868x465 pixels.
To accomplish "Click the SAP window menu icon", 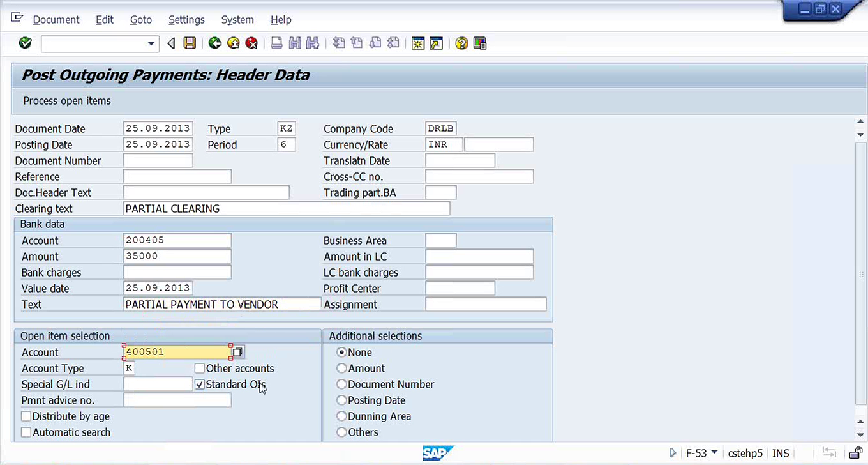I will click(17, 19).
